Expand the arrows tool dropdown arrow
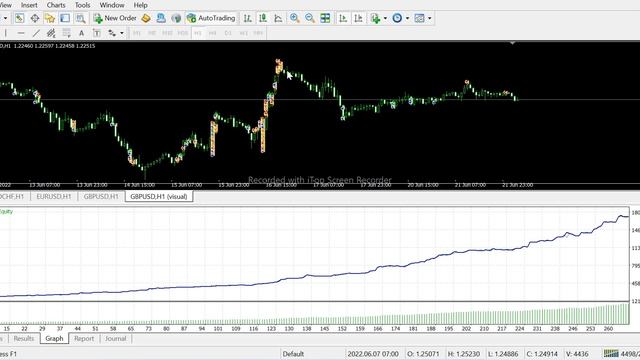The image size is (640, 360). coord(122,33)
